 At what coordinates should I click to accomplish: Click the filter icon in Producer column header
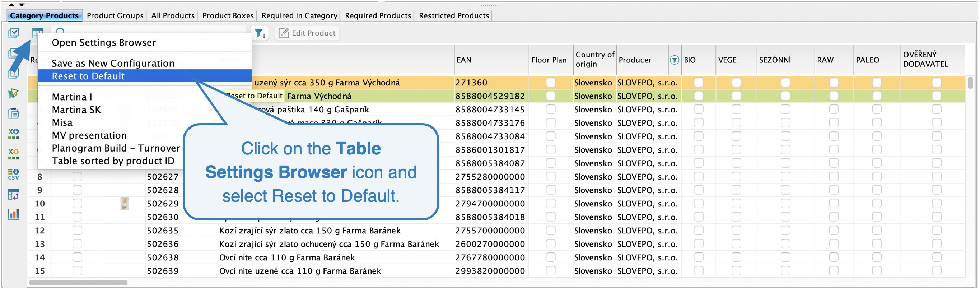[674, 60]
